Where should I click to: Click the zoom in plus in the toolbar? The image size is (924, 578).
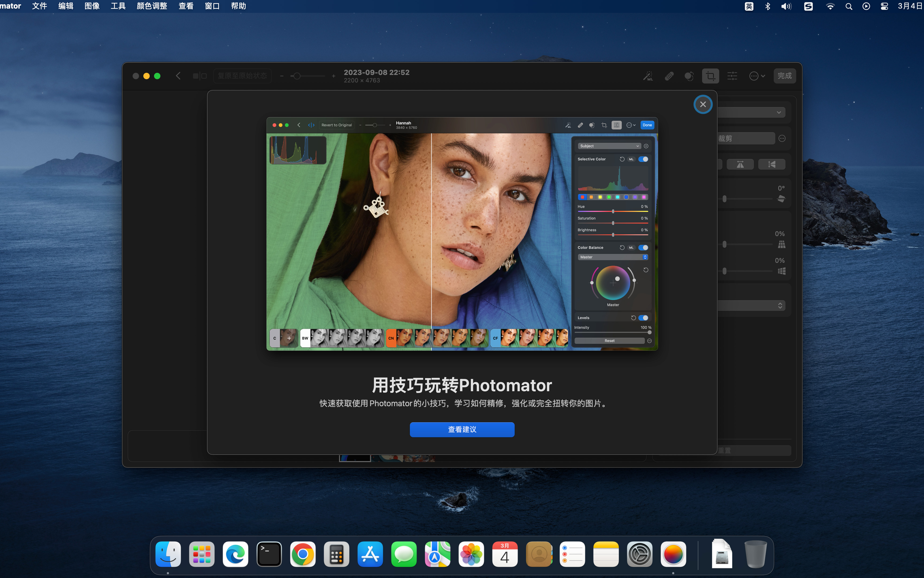pos(333,76)
